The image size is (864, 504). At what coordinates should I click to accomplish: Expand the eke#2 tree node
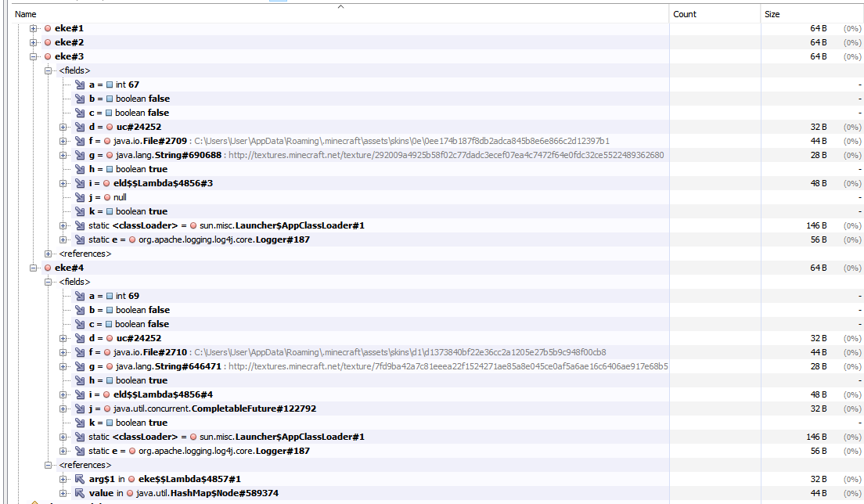click(34, 42)
